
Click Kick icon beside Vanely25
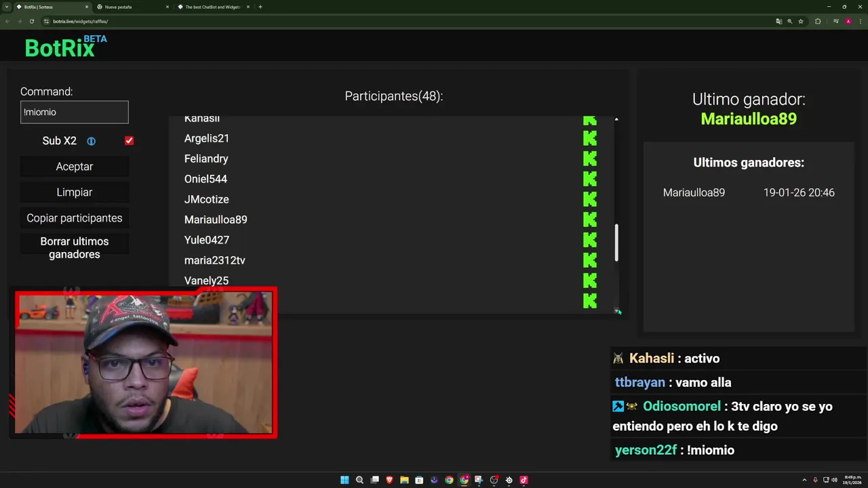(x=590, y=281)
